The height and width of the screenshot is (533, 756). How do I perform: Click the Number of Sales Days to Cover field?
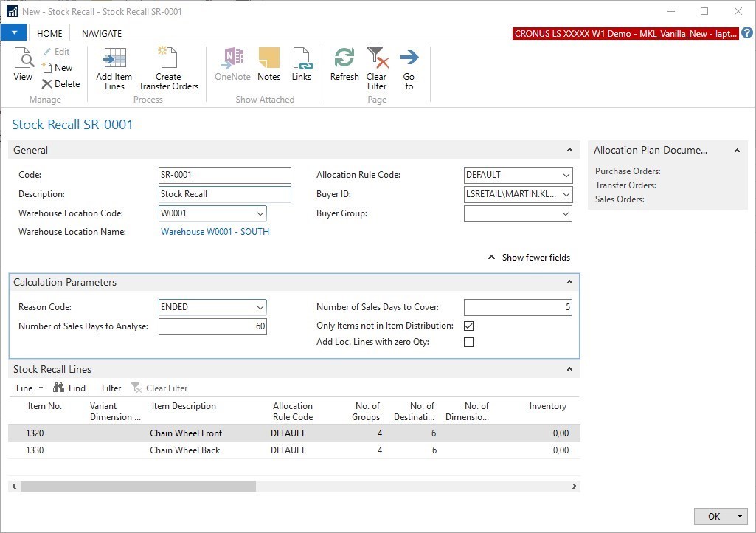[518, 307]
